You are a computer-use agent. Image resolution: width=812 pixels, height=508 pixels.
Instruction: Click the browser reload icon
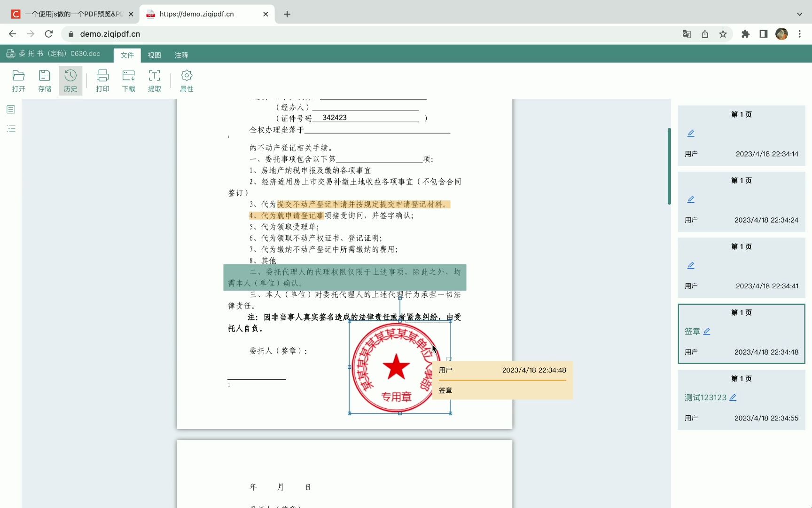click(x=48, y=34)
